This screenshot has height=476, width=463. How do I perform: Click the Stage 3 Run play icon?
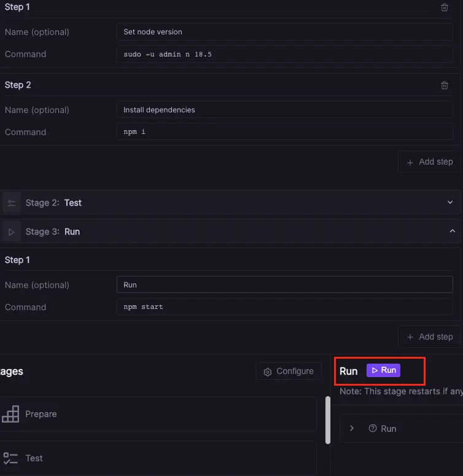click(x=12, y=232)
